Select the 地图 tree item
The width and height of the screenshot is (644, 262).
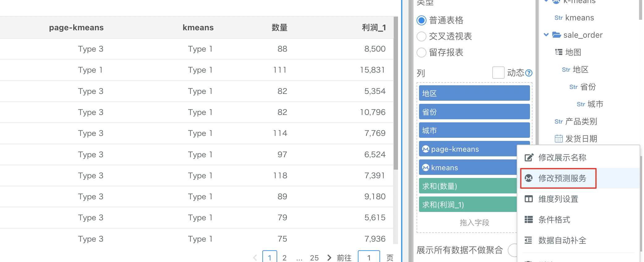point(573,52)
